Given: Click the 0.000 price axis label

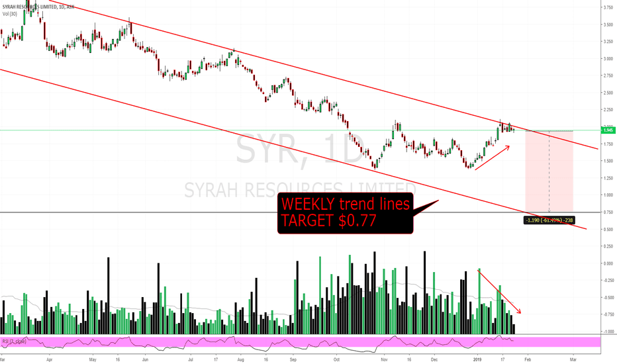Looking at the screenshot, I should pyautogui.click(x=608, y=263).
